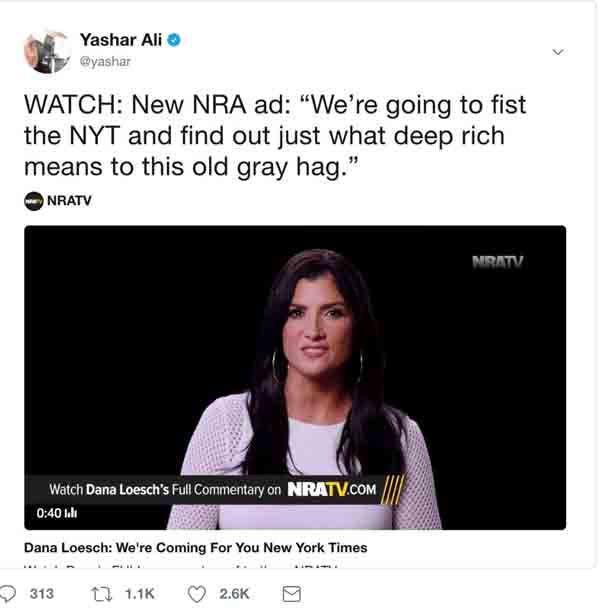Click the reply speech bubble icon
Screen dimensions: 600x614
(x=7, y=594)
